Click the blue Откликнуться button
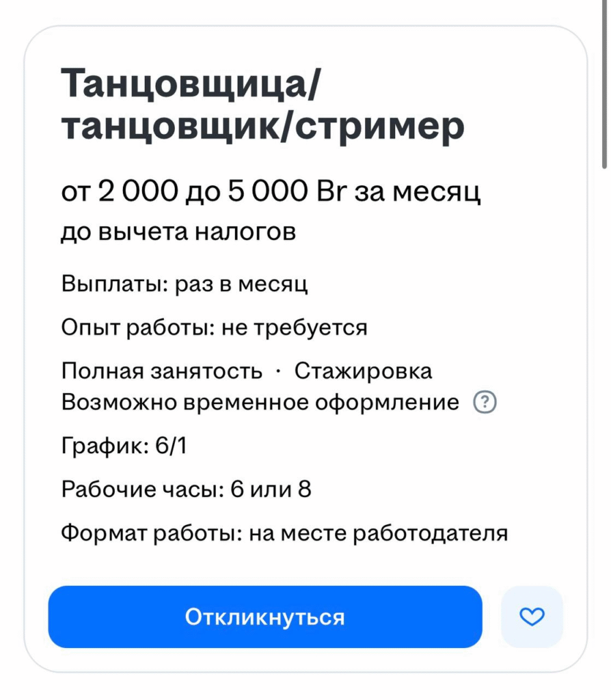The width and height of the screenshot is (611, 700). tap(264, 617)
